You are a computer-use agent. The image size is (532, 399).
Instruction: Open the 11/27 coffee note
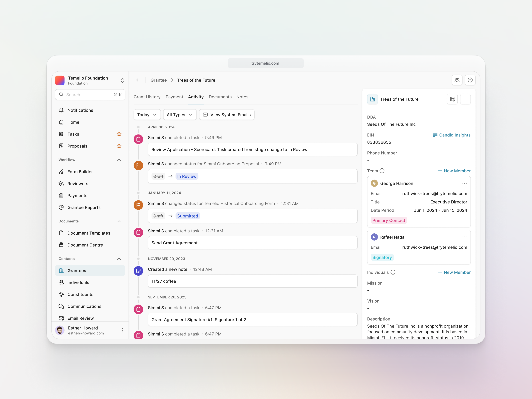pos(253,281)
